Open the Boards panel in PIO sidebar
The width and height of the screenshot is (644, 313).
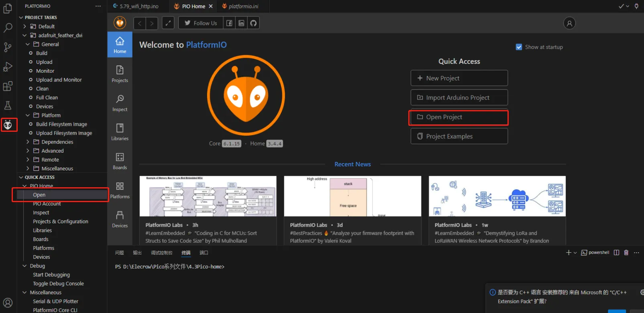[x=120, y=161]
